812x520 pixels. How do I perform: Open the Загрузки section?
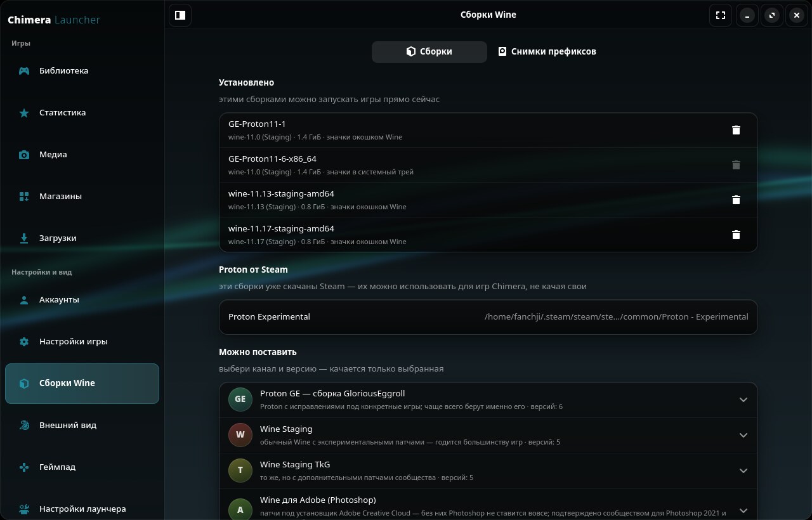82,238
